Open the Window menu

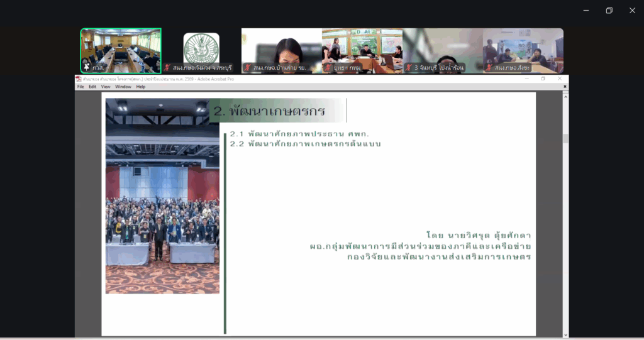[123, 87]
